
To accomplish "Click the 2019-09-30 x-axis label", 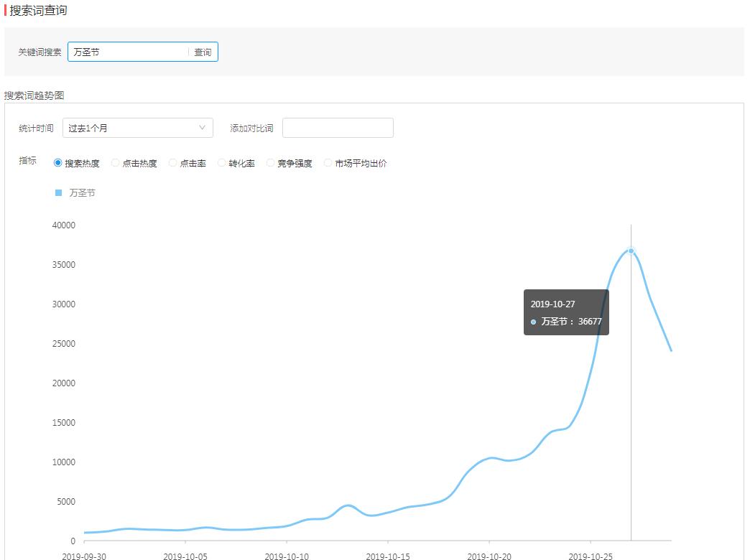I will point(84,556).
